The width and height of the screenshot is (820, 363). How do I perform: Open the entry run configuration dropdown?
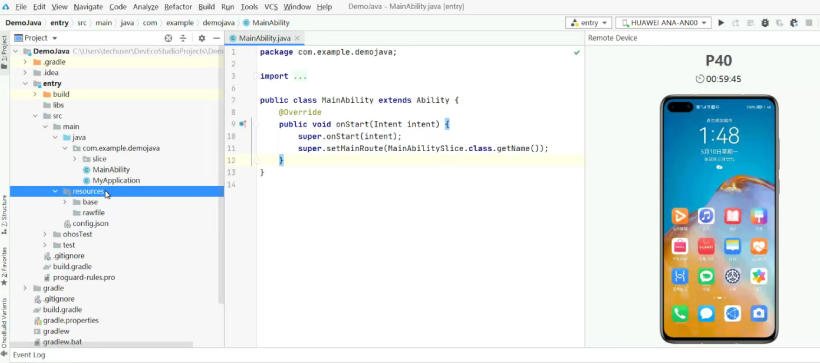tap(588, 23)
